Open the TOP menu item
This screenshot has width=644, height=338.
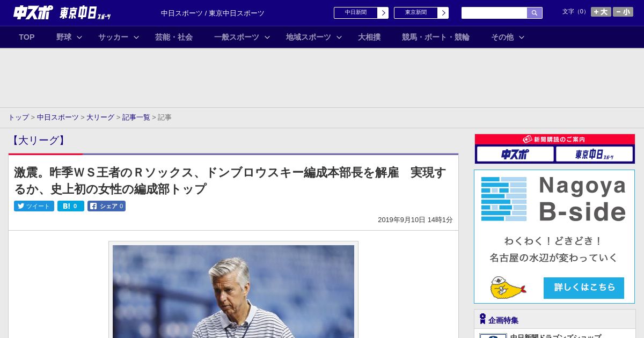click(27, 37)
